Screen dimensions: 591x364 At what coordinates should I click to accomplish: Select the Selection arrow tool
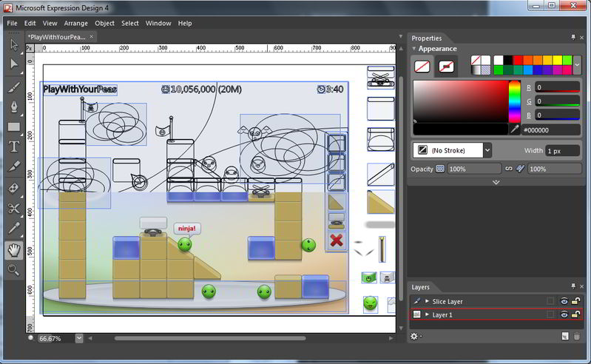13,44
